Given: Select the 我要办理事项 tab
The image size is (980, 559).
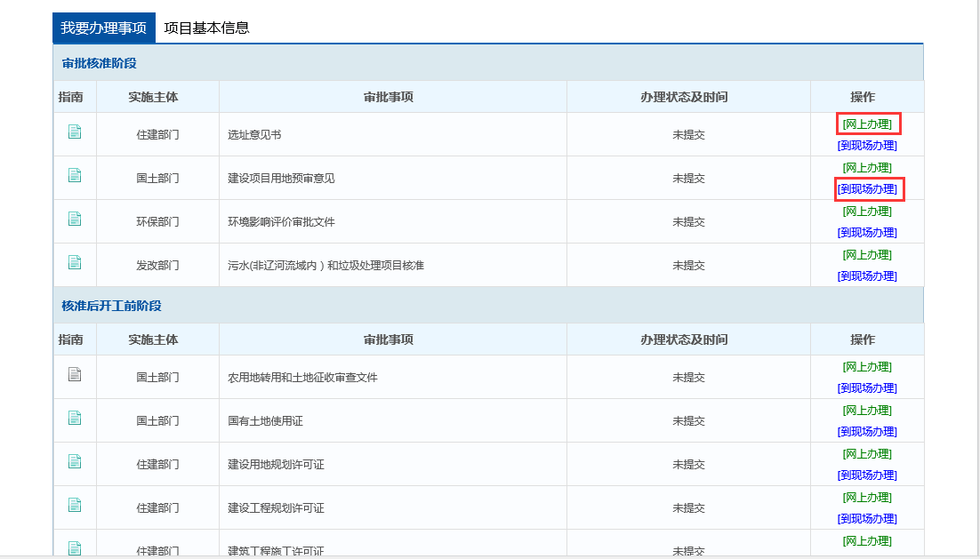Looking at the screenshot, I should 103,28.
